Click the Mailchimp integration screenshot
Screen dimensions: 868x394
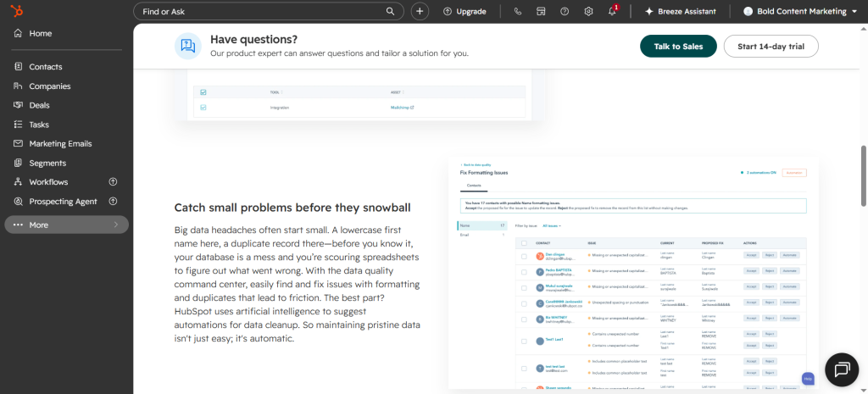pyautogui.click(x=359, y=95)
